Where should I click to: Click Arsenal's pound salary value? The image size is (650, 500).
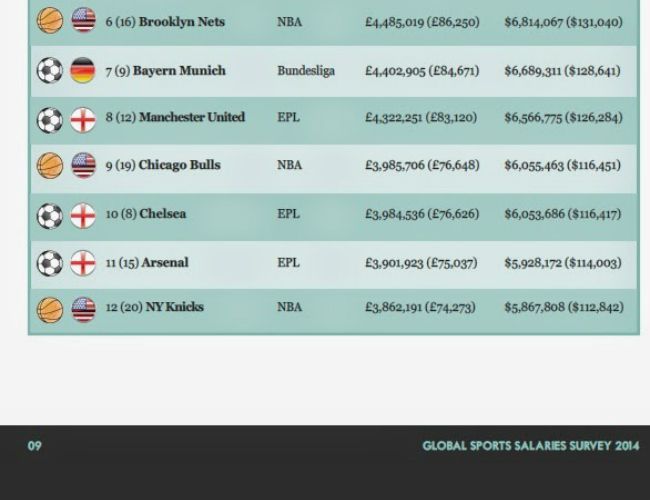point(420,262)
